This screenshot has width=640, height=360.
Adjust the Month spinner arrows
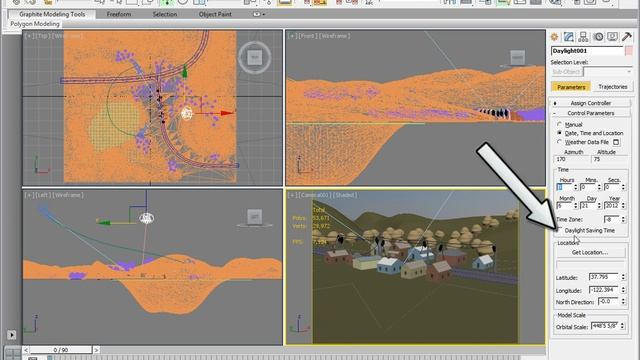(576, 206)
